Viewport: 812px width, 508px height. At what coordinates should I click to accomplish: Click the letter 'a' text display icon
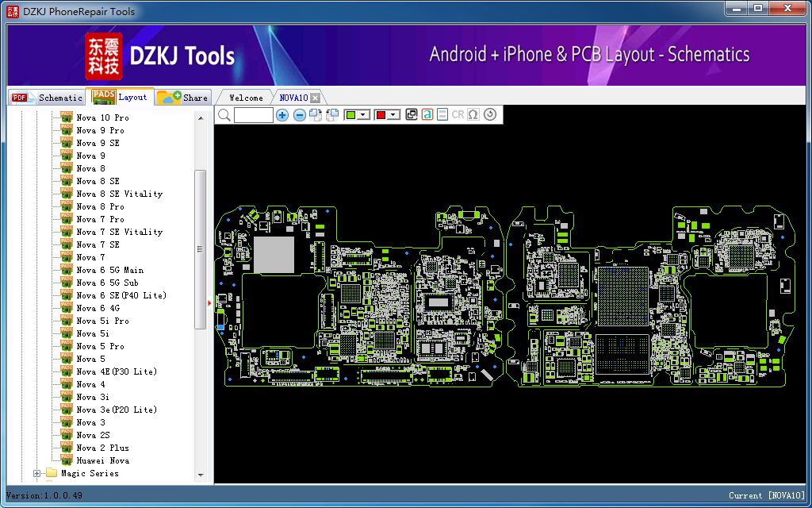(x=427, y=115)
